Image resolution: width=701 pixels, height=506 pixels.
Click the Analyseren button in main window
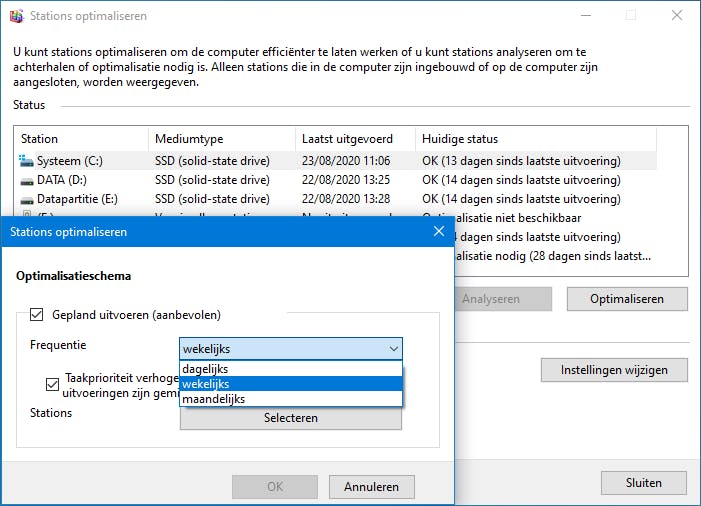[503, 299]
